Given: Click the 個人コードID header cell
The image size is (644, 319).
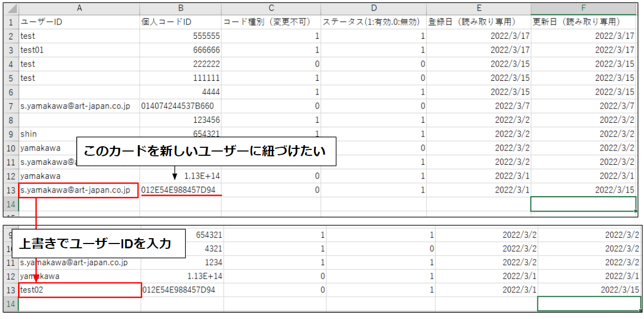Looking at the screenshot, I should pyautogui.click(x=181, y=22).
